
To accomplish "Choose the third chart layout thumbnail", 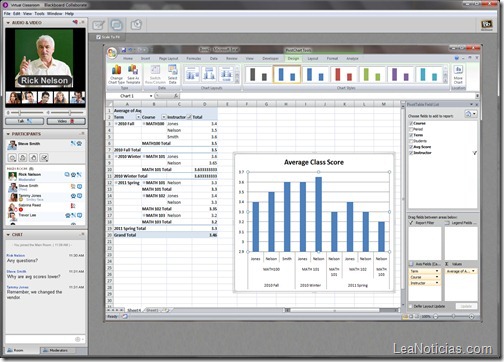I will click(226, 74).
